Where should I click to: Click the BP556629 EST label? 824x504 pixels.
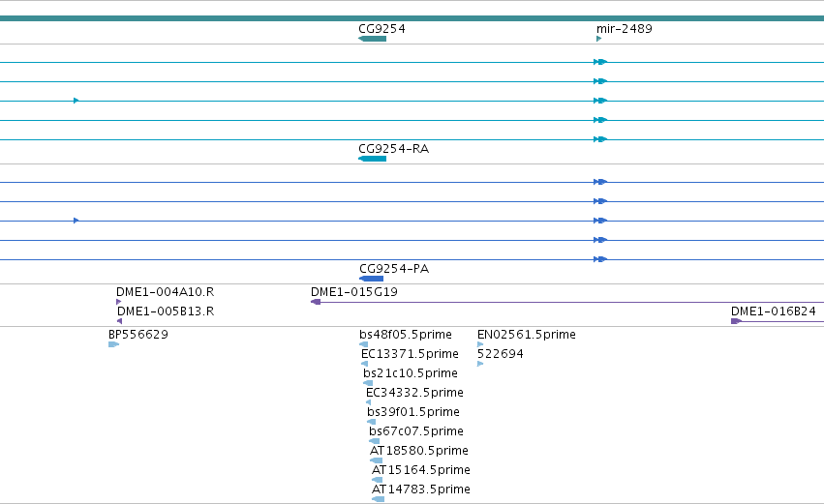click(x=138, y=335)
